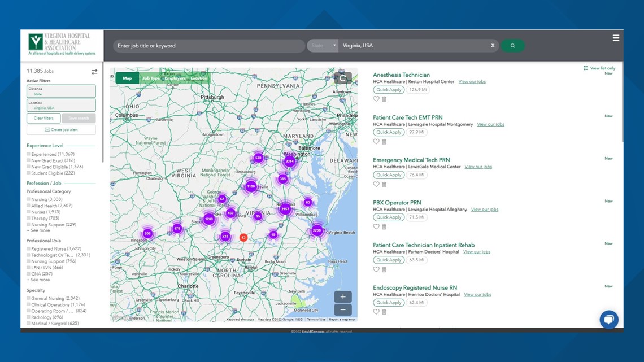644x362 pixels.
Task: Open the State distance dropdown
Action: 323,46
